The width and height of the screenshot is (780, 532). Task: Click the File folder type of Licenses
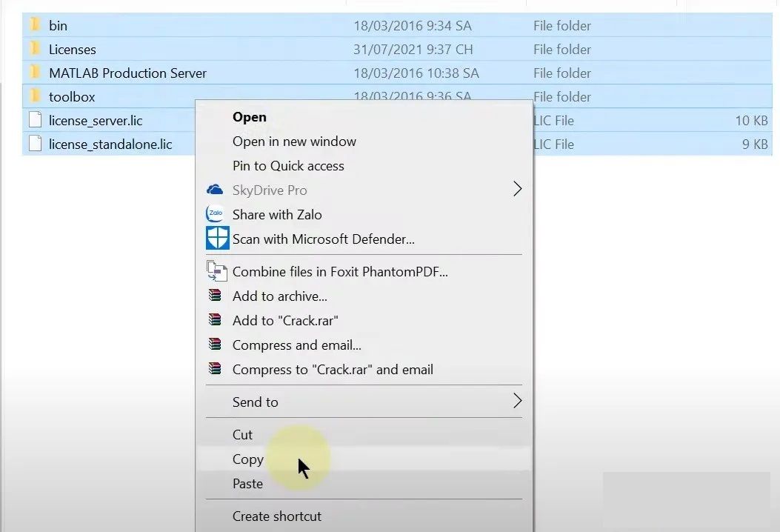tap(562, 49)
